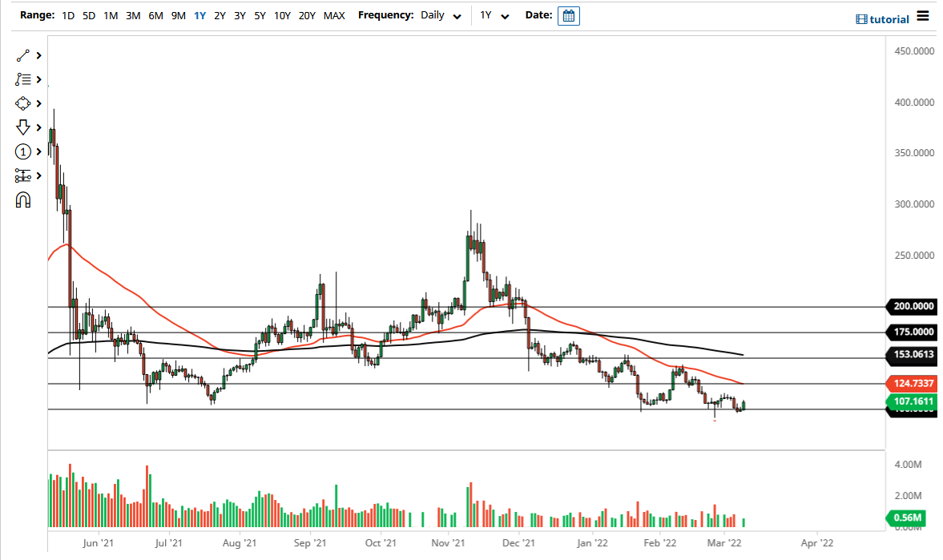This screenshot has height=560, width=943.
Task: Select the trendline drawing tool
Action: click(23, 55)
